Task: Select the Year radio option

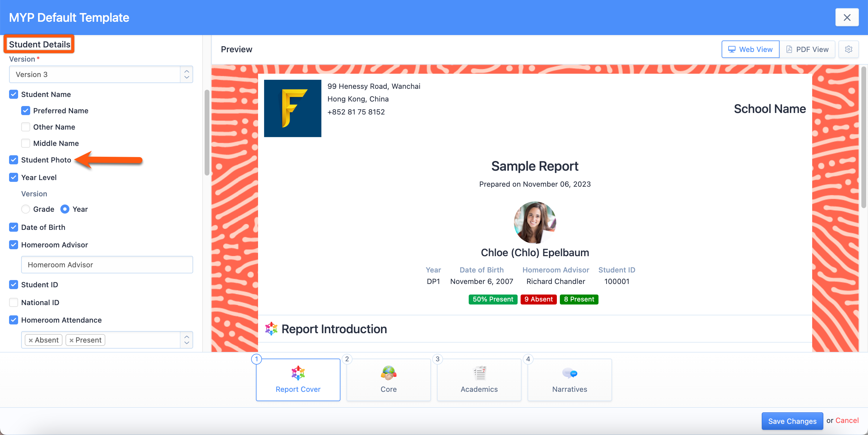Action: pyautogui.click(x=65, y=209)
